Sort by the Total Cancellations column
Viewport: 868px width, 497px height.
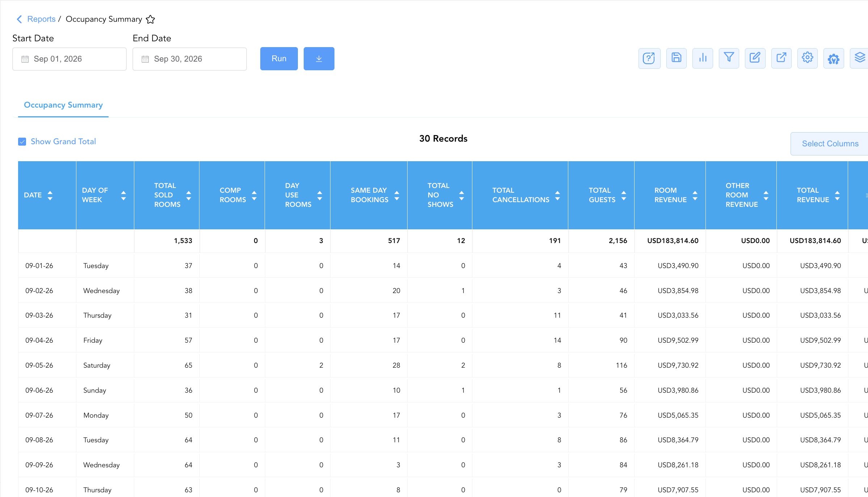[557, 195]
